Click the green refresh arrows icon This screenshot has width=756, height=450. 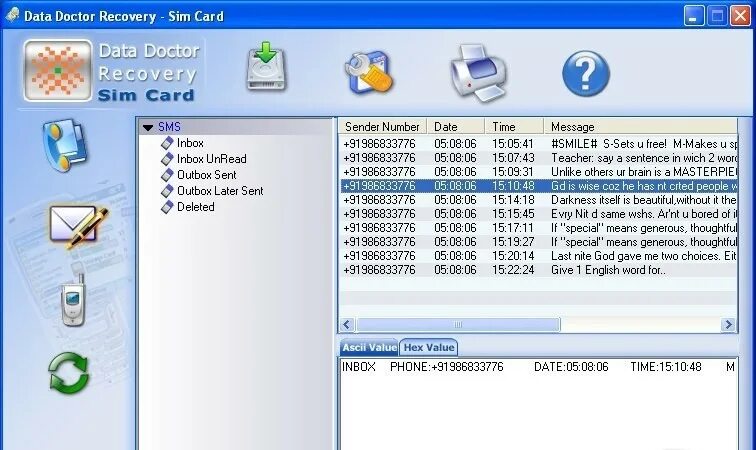point(68,372)
